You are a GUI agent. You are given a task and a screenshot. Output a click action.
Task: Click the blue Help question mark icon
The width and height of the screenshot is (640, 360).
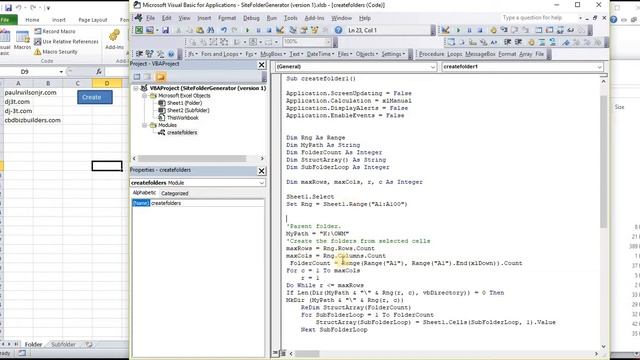click(338, 30)
